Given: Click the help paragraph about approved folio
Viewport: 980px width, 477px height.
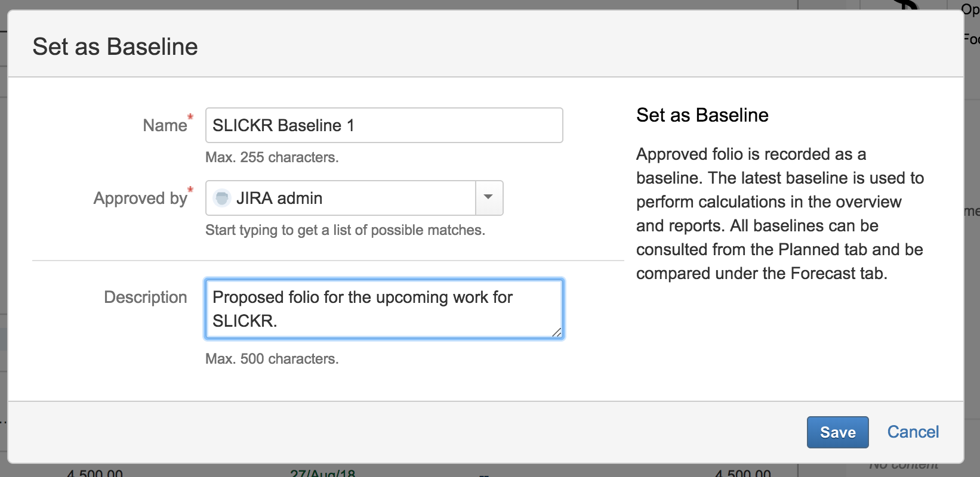Looking at the screenshot, I should [x=779, y=213].
